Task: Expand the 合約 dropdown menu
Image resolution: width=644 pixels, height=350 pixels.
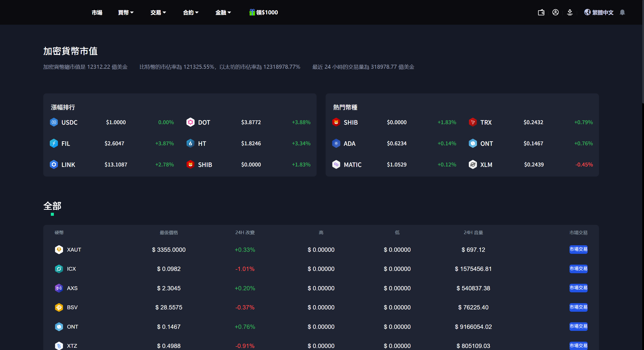Action: [x=191, y=12]
